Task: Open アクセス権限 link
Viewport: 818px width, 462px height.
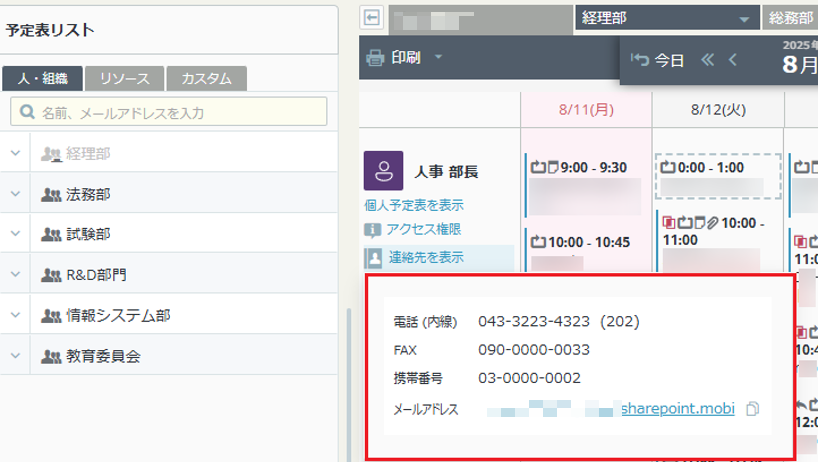Action: pyautogui.click(x=424, y=229)
